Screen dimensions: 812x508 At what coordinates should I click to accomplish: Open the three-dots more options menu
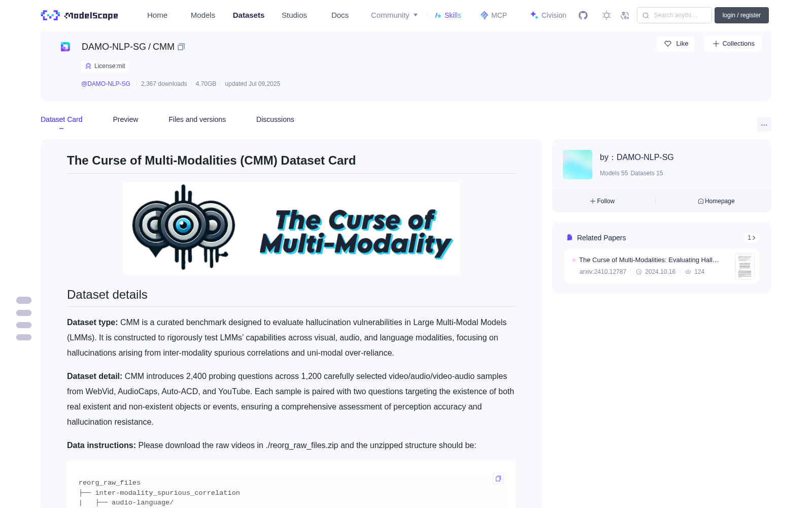coord(764,124)
